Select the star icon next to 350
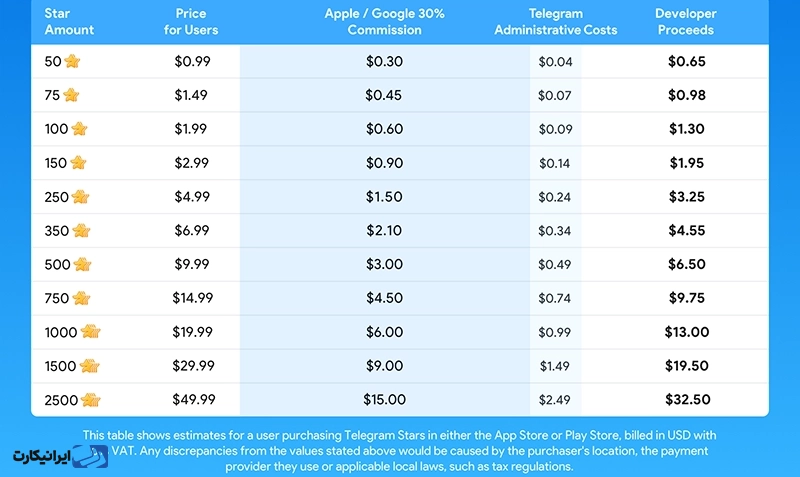Viewport: 800px width, 477px height. pos(81,231)
